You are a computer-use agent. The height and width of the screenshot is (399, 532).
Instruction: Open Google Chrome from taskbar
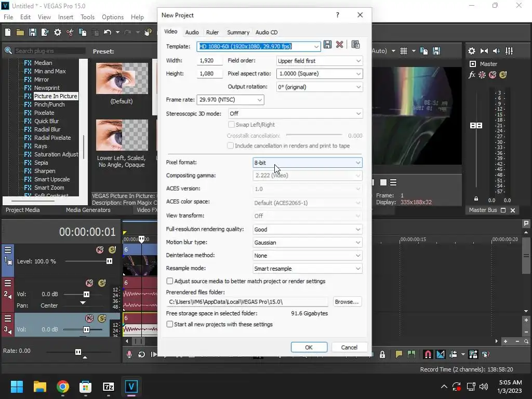tap(63, 387)
